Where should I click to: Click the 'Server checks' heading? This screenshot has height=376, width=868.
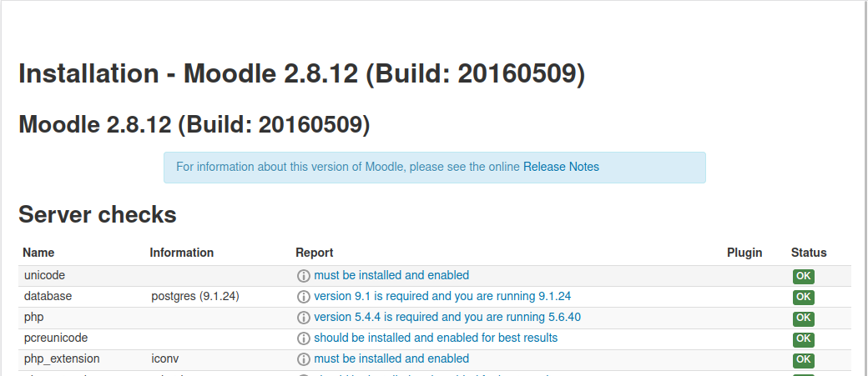[98, 214]
